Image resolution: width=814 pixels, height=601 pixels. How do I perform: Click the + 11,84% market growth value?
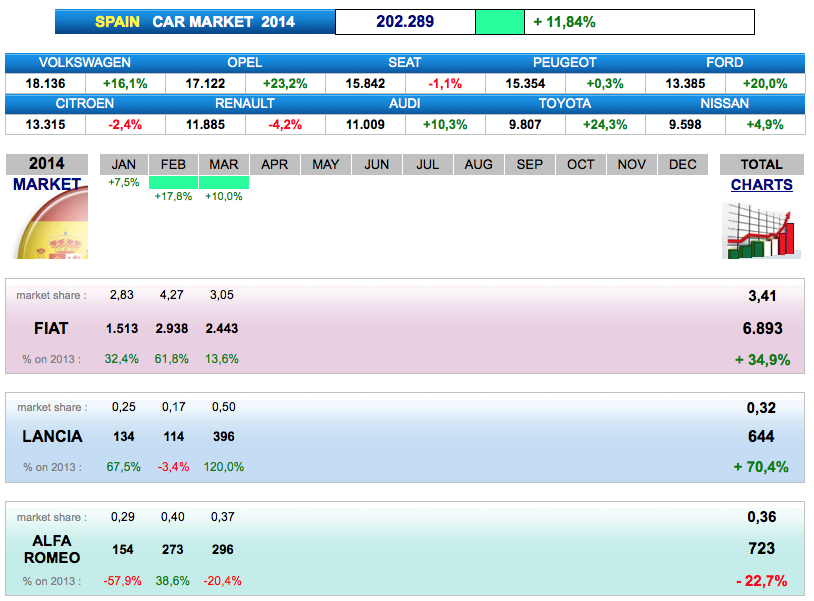(x=564, y=22)
